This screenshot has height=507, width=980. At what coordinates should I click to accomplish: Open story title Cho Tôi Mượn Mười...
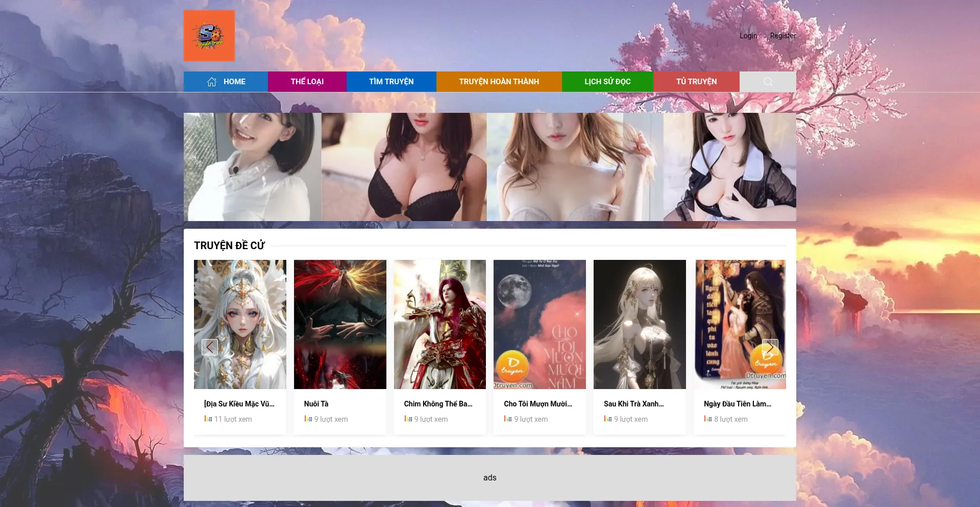coord(538,404)
